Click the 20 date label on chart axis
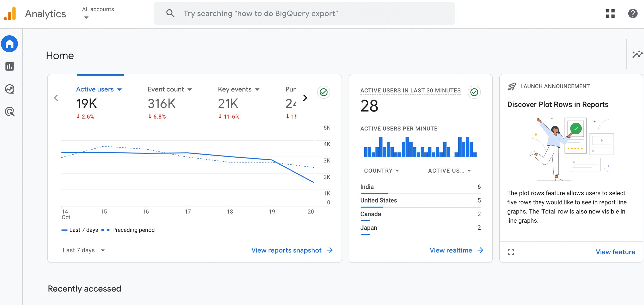The width and height of the screenshot is (644, 305). pyautogui.click(x=311, y=212)
